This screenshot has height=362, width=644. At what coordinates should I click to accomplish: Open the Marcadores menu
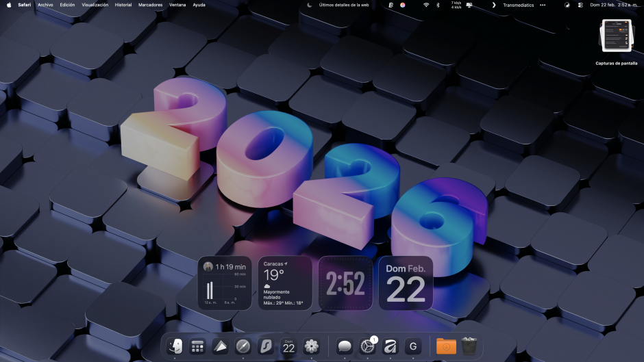pyautogui.click(x=150, y=5)
